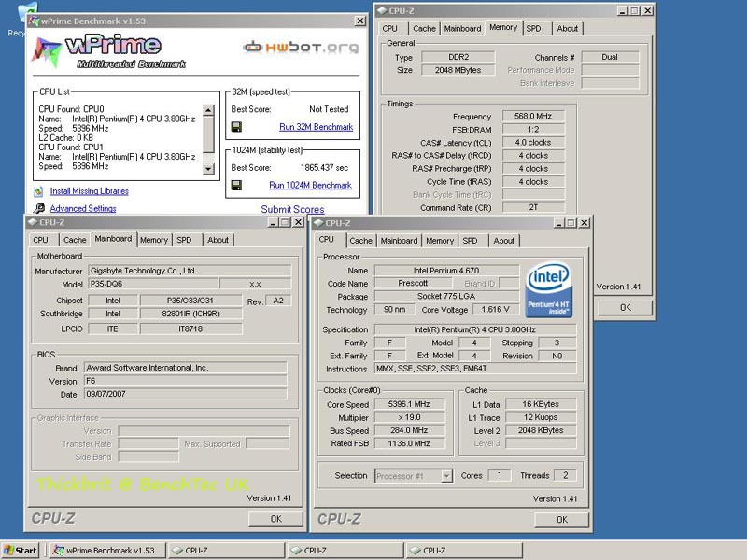Minimize the CPU-Z CPU window
Viewport: 747px width, 560px height.
[x=559, y=223]
